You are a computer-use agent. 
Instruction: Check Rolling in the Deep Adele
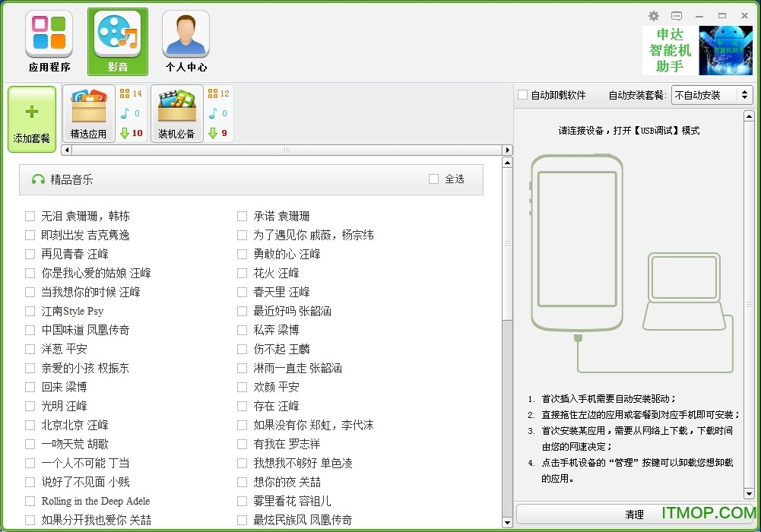[30, 501]
